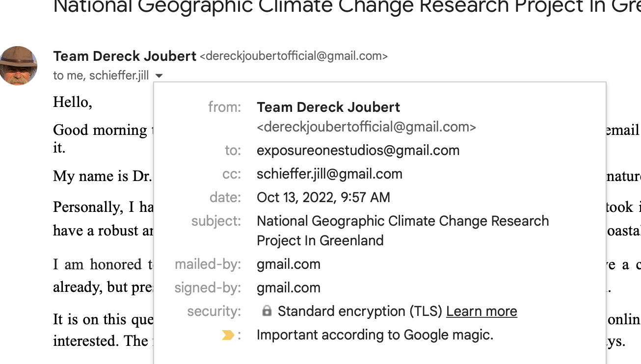Click the 'to me, schieffer.jill' recipients line

[101, 76]
